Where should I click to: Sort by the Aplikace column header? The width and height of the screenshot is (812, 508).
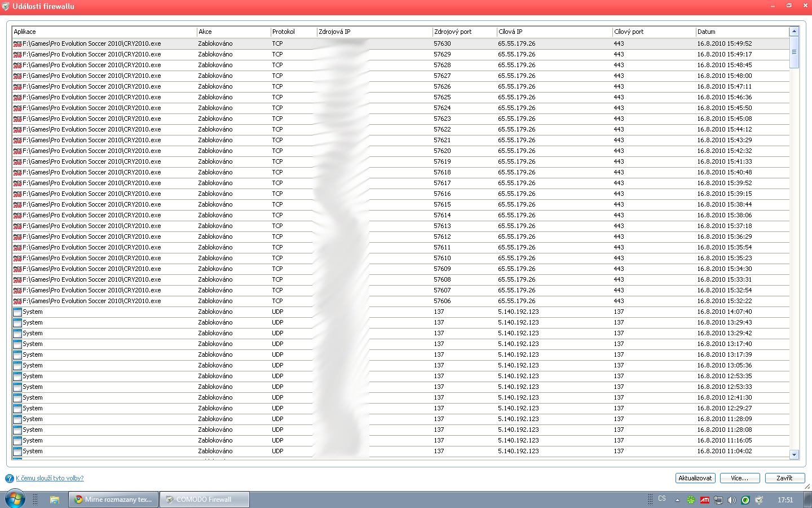click(104, 32)
